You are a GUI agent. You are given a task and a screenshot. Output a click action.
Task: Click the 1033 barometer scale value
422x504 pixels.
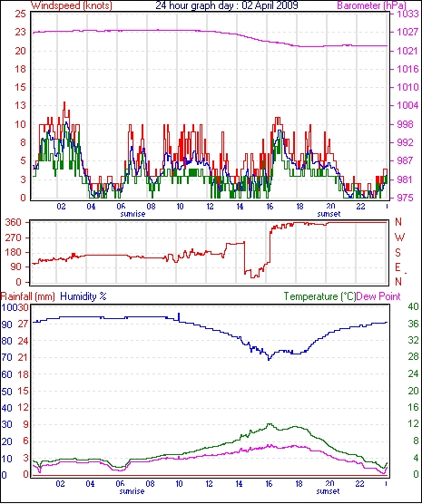tap(407, 15)
